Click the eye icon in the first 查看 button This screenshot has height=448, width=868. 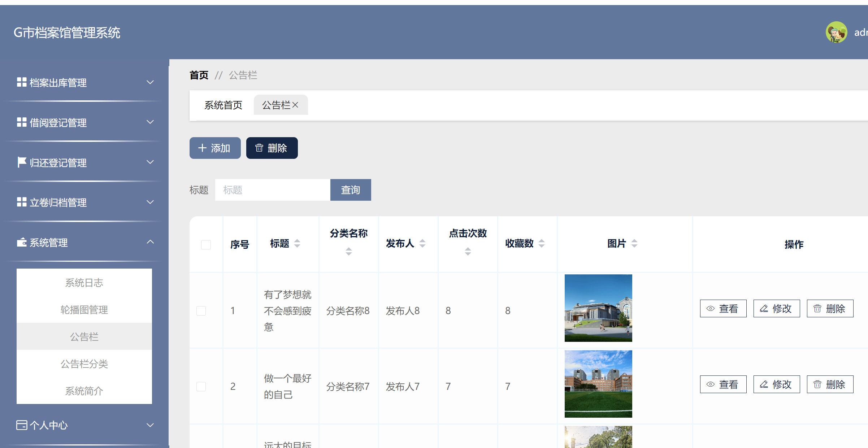710,308
